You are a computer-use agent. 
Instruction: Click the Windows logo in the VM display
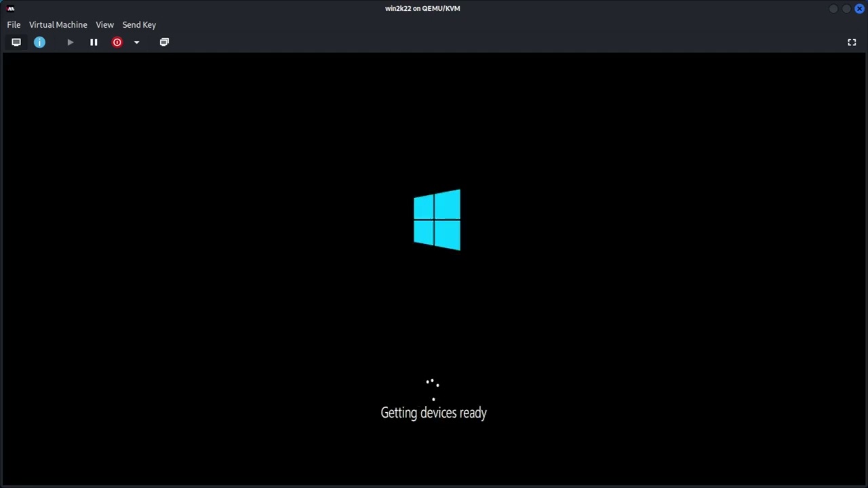(x=437, y=220)
